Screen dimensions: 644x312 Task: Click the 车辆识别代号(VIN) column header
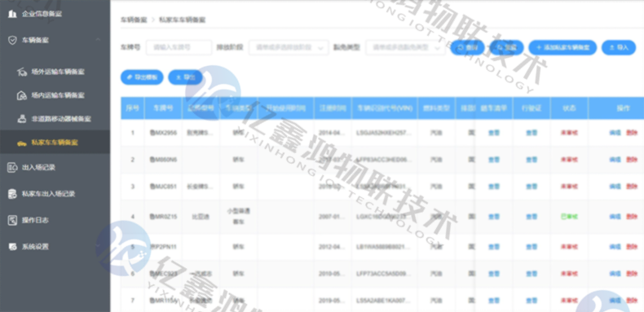(385, 108)
